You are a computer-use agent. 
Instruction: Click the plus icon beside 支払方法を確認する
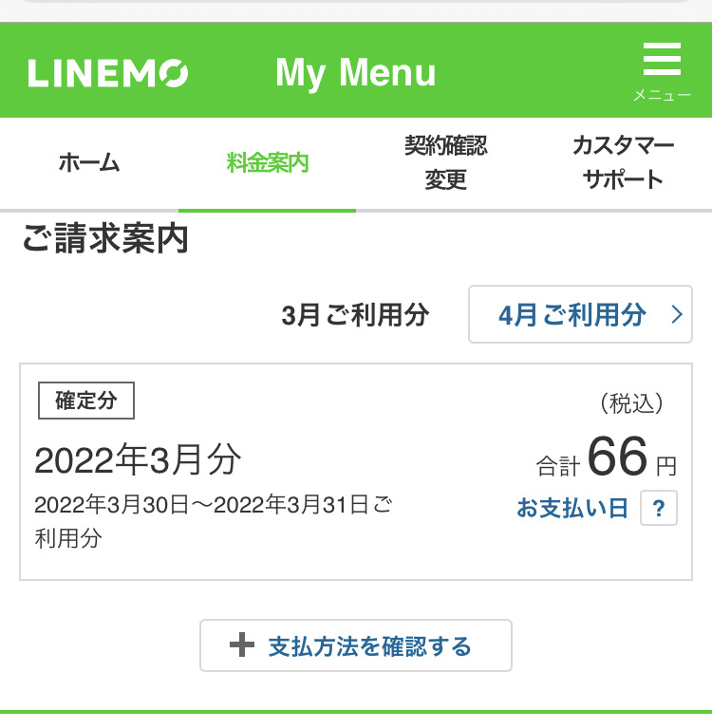[243, 646]
